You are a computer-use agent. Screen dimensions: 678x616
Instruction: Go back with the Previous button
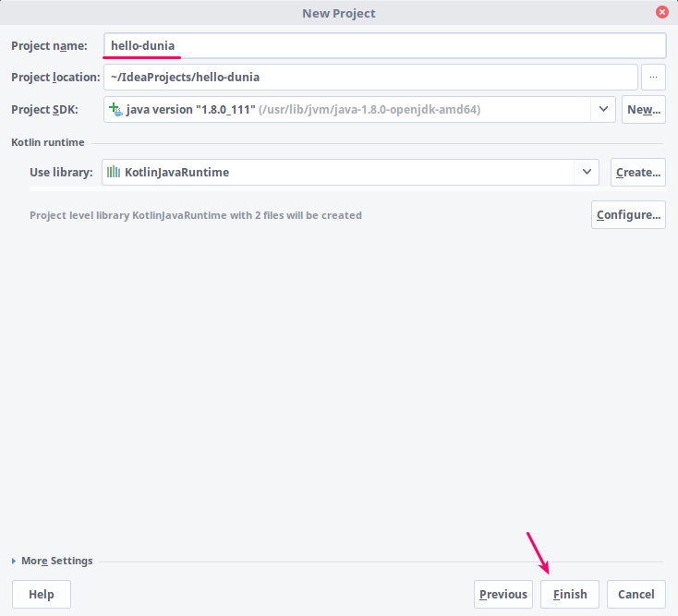pos(503,594)
